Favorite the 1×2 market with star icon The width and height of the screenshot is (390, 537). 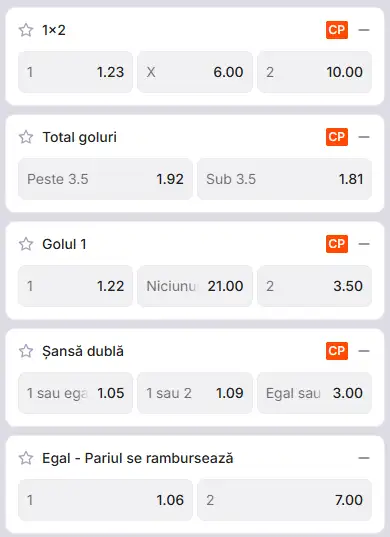(x=26, y=30)
